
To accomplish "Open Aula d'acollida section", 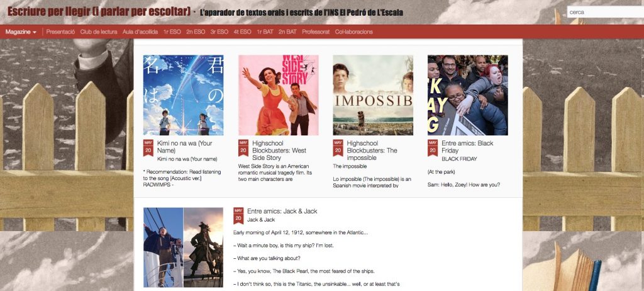I will (140, 31).
